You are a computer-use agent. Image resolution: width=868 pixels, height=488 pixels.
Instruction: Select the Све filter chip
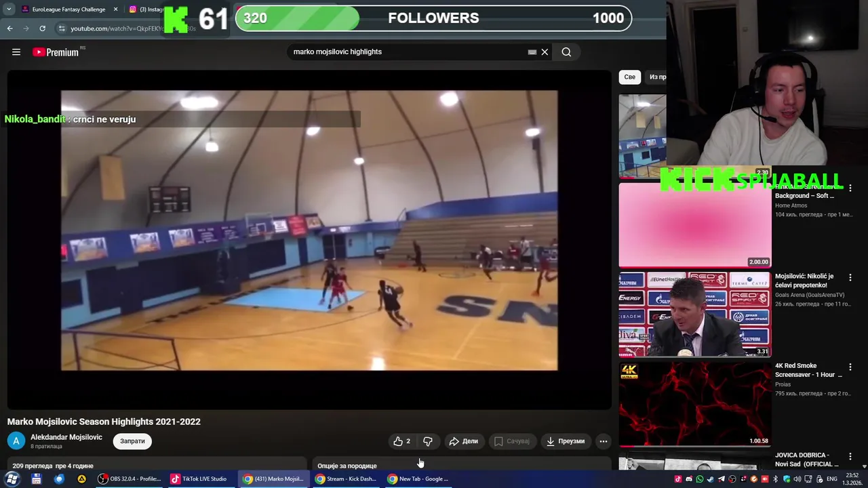(630, 77)
